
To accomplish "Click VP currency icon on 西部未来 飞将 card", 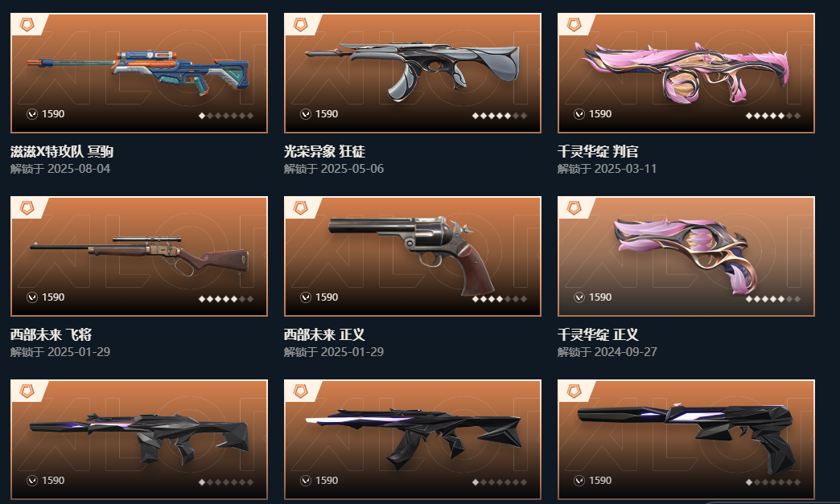I will (32, 297).
